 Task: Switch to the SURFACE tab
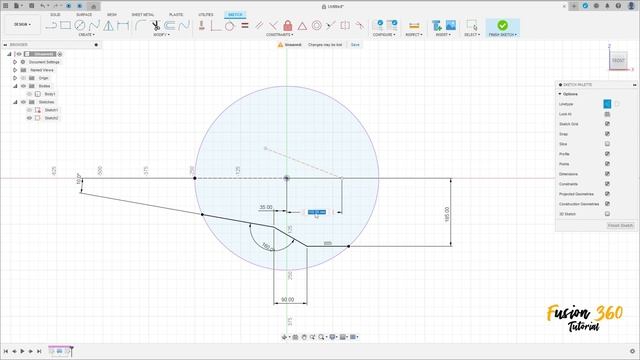click(84, 15)
